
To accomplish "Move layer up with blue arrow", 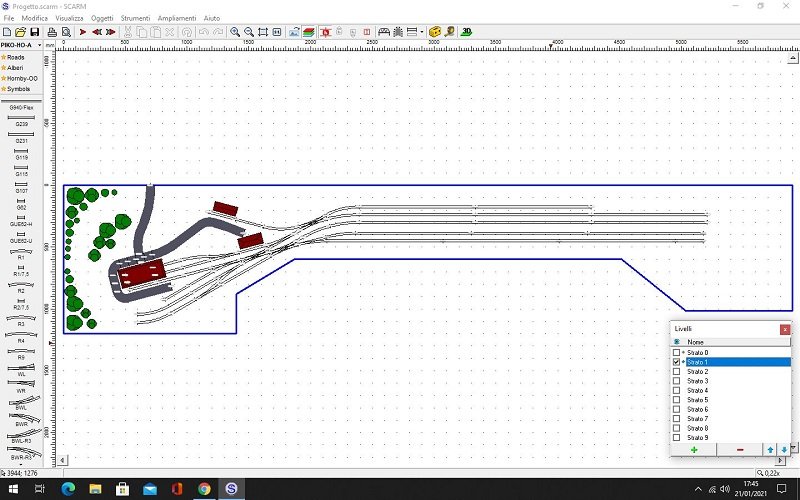I will [770, 450].
